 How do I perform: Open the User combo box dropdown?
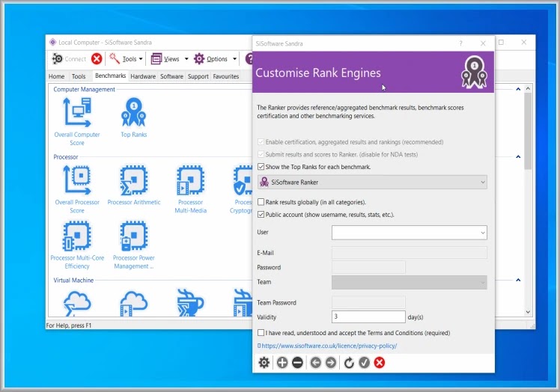(x=482, y=233)
